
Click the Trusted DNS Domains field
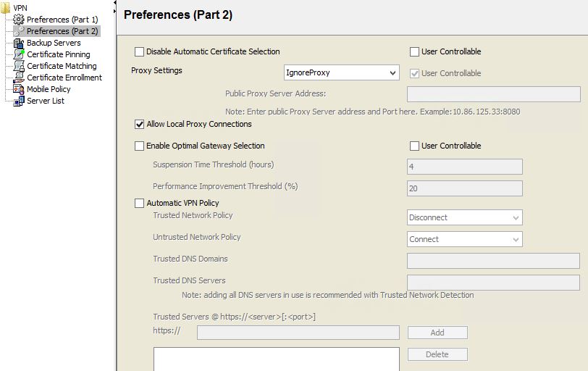(494, 261)
